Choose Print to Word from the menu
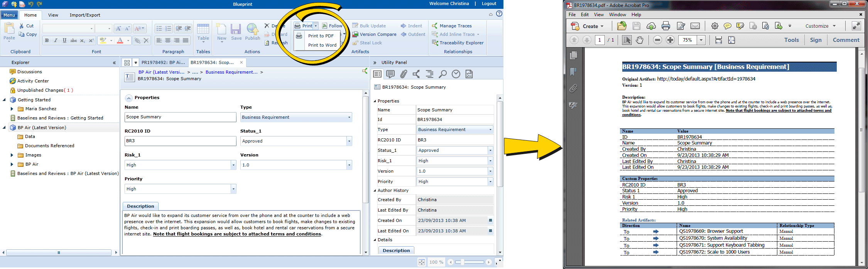The width and height of the screenshot is (868, 269). 322,45
